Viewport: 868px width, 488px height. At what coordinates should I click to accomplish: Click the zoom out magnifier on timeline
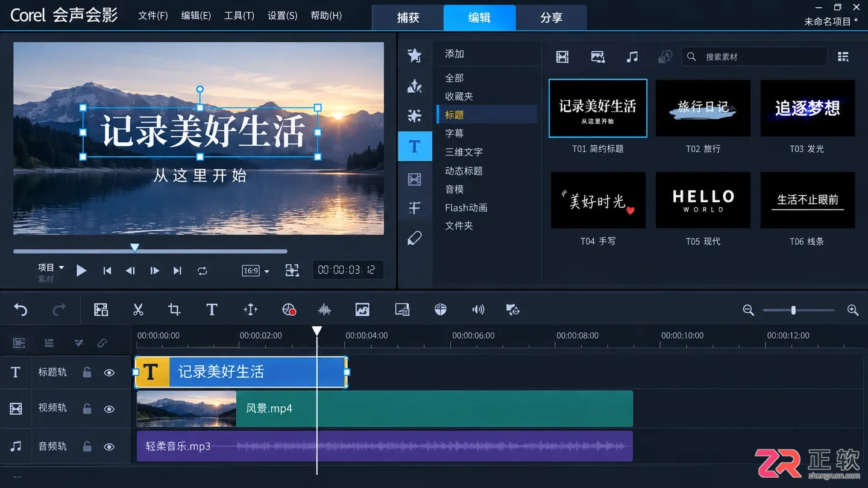749,310
